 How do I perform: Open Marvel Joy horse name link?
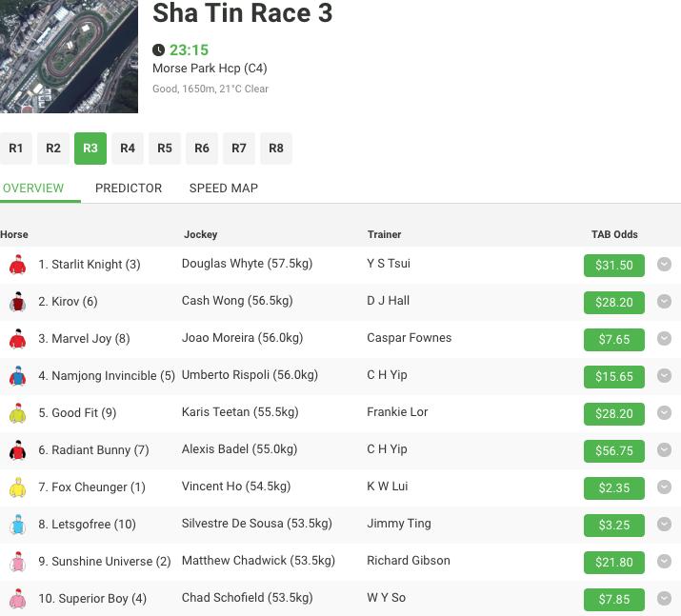(x=90, y=339)
